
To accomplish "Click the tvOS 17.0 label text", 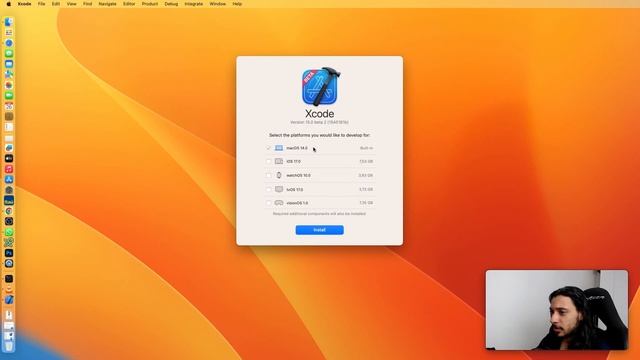I will 295,189.
